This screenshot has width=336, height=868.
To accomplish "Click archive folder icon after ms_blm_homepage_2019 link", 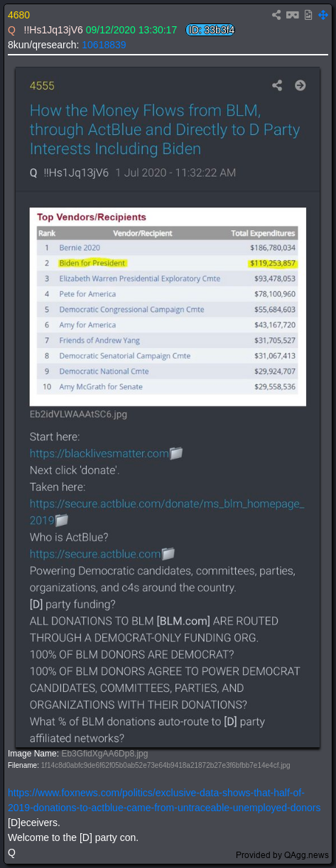I will coord(62,521).
